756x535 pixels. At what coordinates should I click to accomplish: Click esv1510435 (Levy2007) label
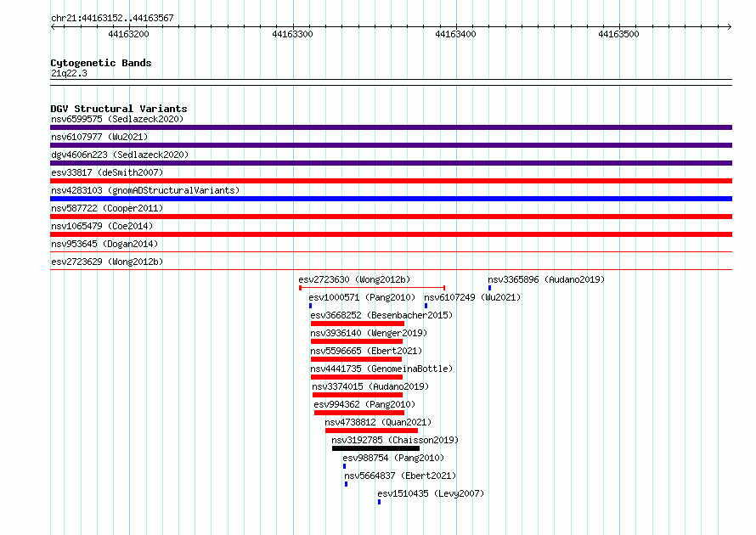point(431,493)
